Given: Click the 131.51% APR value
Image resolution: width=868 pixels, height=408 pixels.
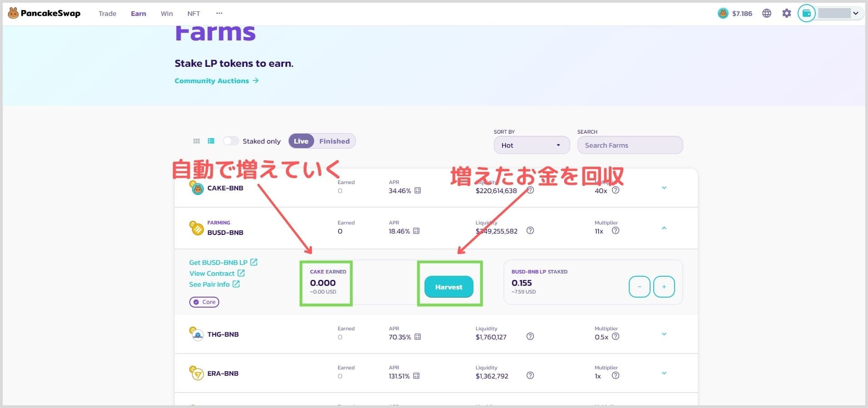Looking at the screenshot, I should [399, 376].
